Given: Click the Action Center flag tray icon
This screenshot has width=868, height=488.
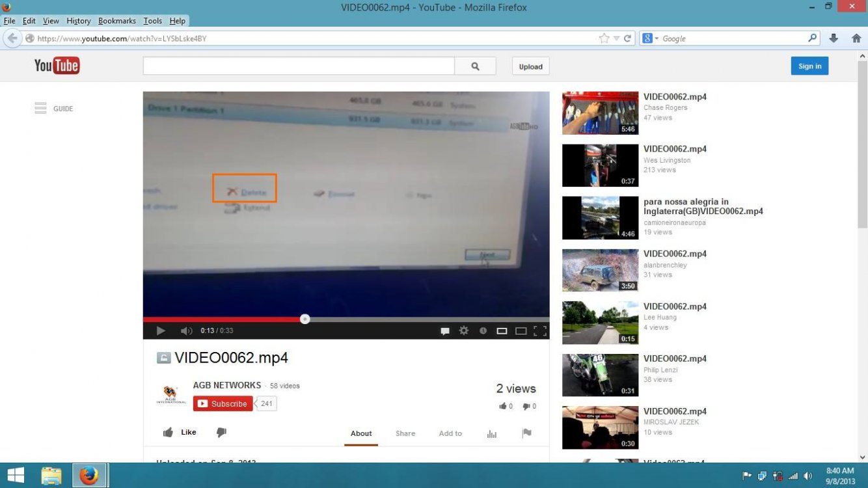Looking at the screenshot, I should pos(747,476).
